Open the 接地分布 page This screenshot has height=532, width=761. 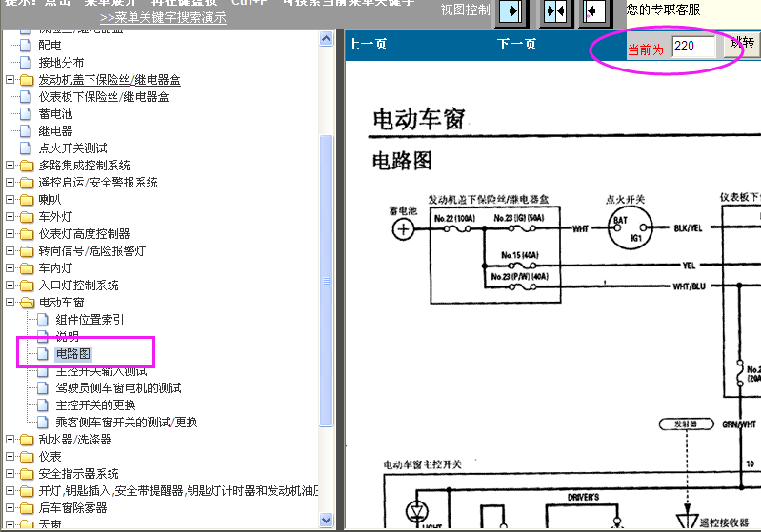61,63
